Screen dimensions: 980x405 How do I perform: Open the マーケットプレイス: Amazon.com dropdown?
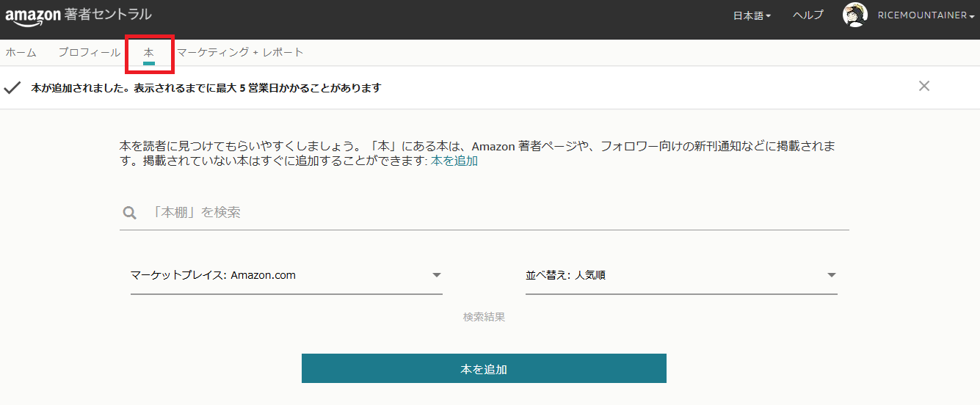click(x=286, y=276)
